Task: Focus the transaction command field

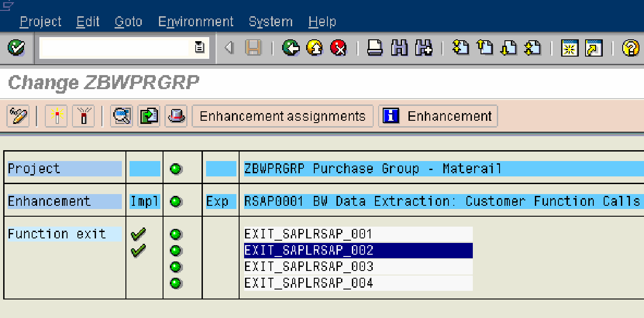Action: point(114,48)
